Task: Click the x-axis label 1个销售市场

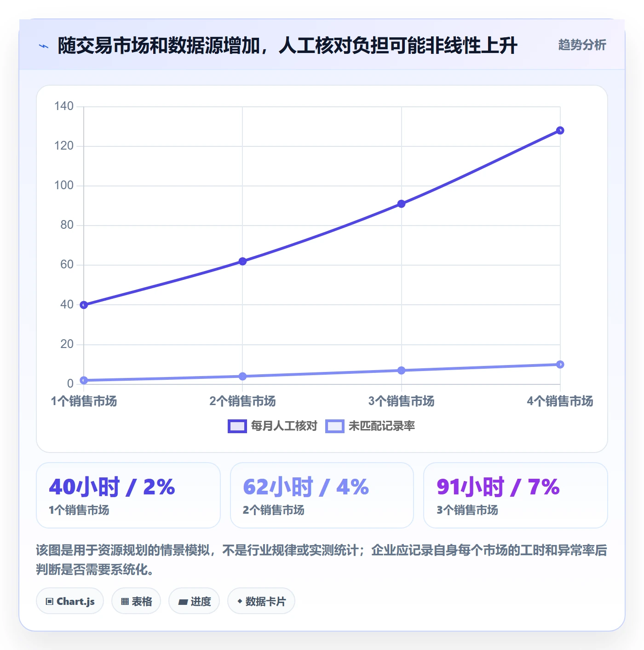Action: [x=84, y=401]
